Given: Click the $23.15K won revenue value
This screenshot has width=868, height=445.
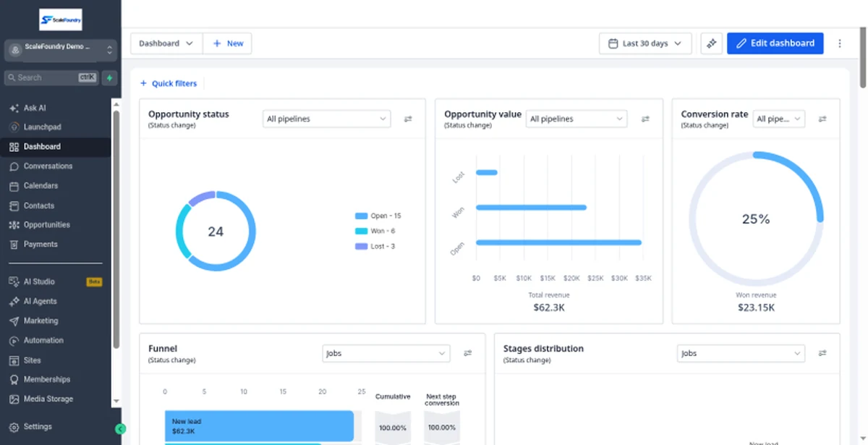Looking at the screenshot, I should 756,308.
